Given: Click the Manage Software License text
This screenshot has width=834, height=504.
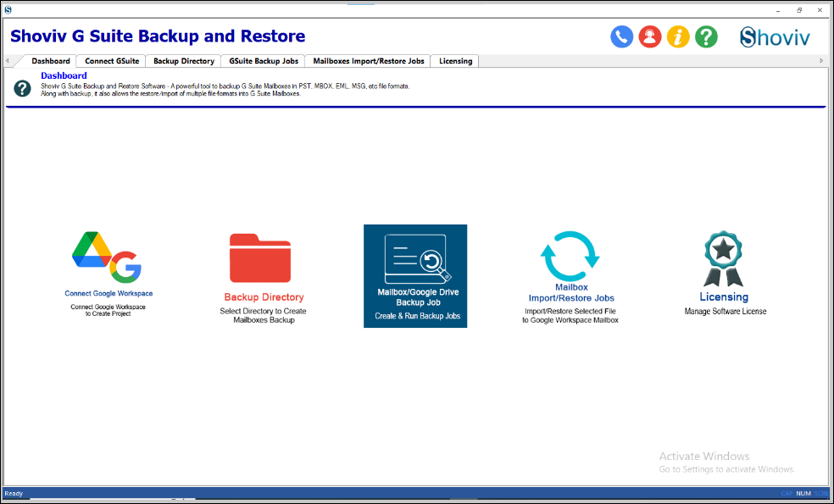Looking at the screenshot, I should coord(725,312).
